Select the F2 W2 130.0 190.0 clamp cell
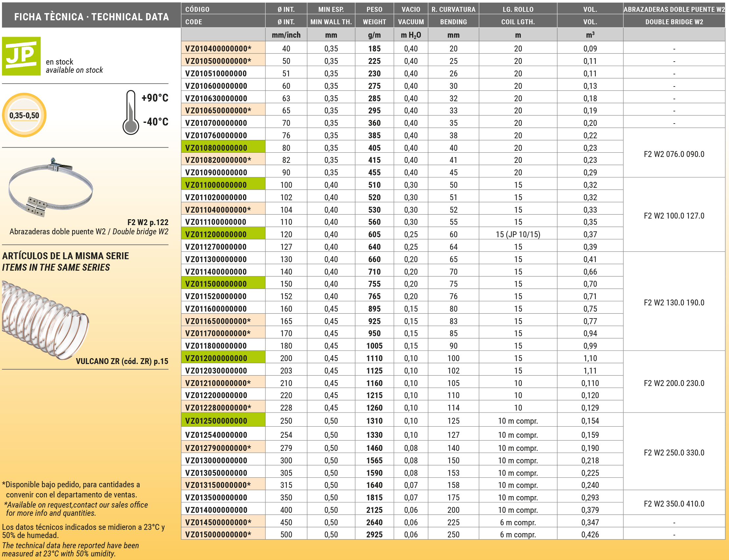 tap(674, 302)
